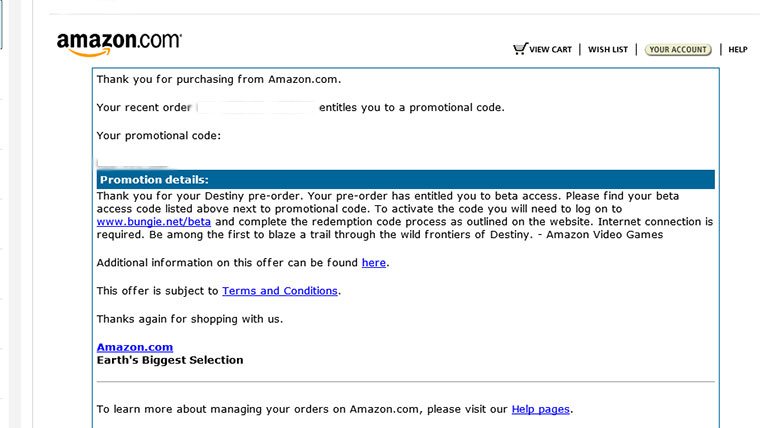Click the bold Amazon.com signature link

coord(134,347)
